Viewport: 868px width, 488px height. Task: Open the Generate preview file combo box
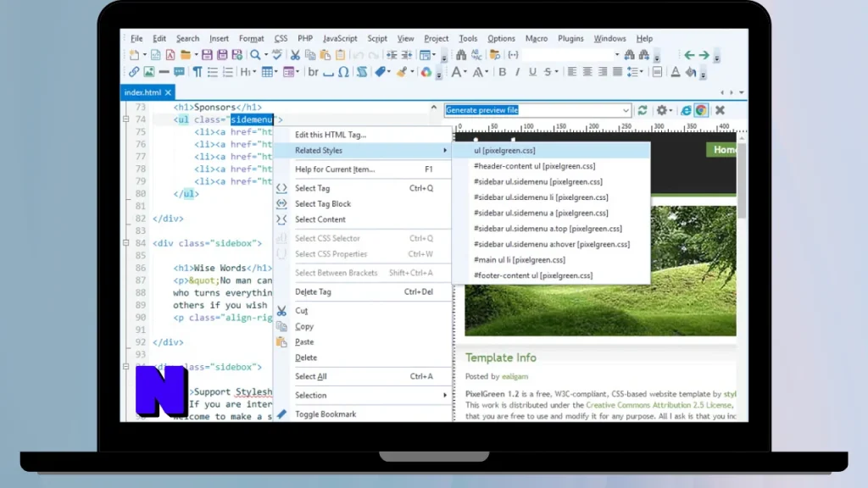pos(537,110)
